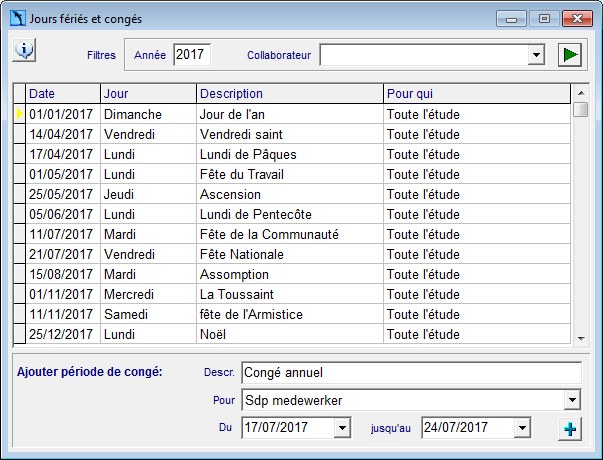The width and height of the screenshot is (603, 460).
Task: Select the Assomption description cell
Action: point(290,274)
